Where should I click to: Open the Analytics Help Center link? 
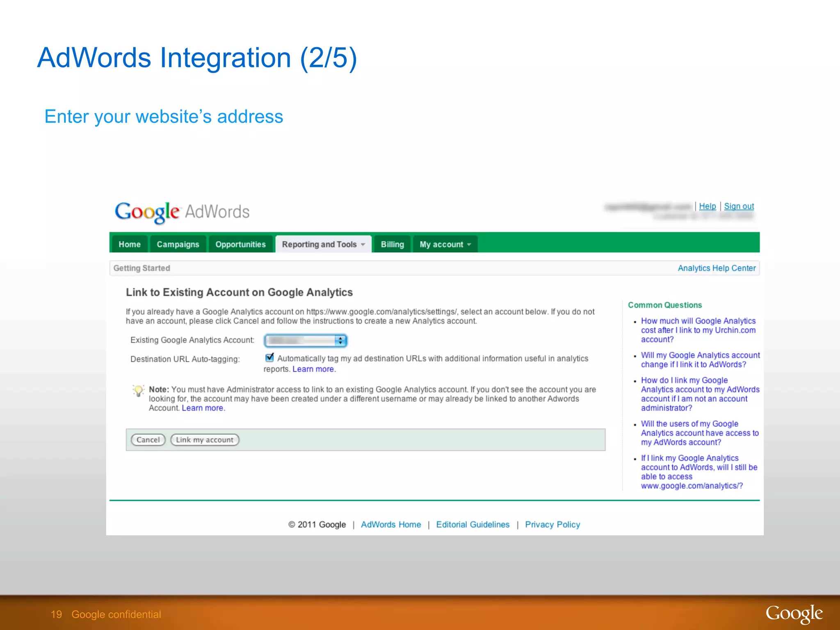[x=717, y=268]
